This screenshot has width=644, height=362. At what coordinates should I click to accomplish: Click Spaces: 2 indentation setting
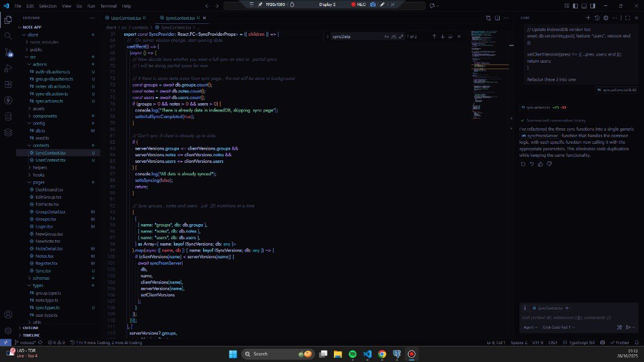click(519, 343)
